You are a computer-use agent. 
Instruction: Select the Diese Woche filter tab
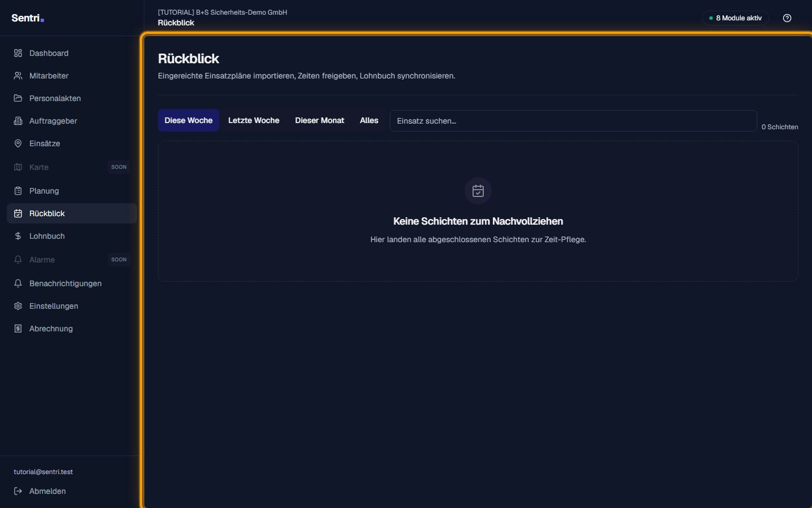(x=188, y=120)
